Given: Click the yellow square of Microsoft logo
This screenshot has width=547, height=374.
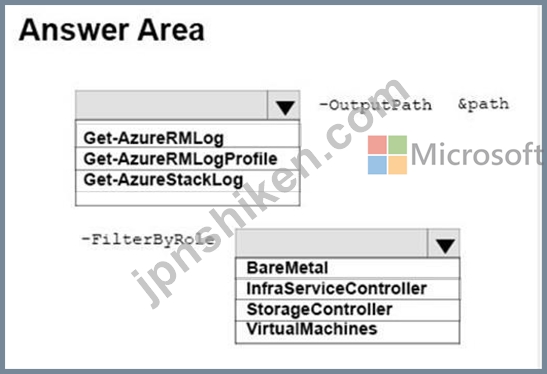Looking at the screenshot, I should (398, 165).
